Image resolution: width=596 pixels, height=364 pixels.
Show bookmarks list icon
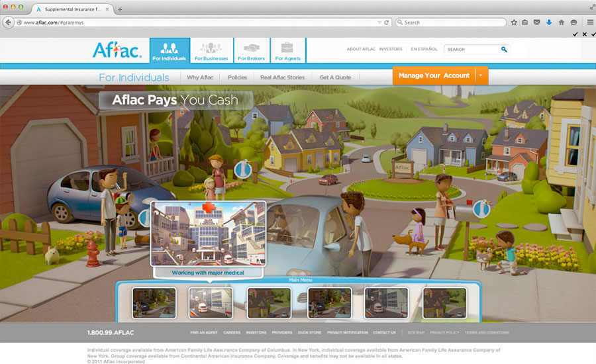pos(525,23)
